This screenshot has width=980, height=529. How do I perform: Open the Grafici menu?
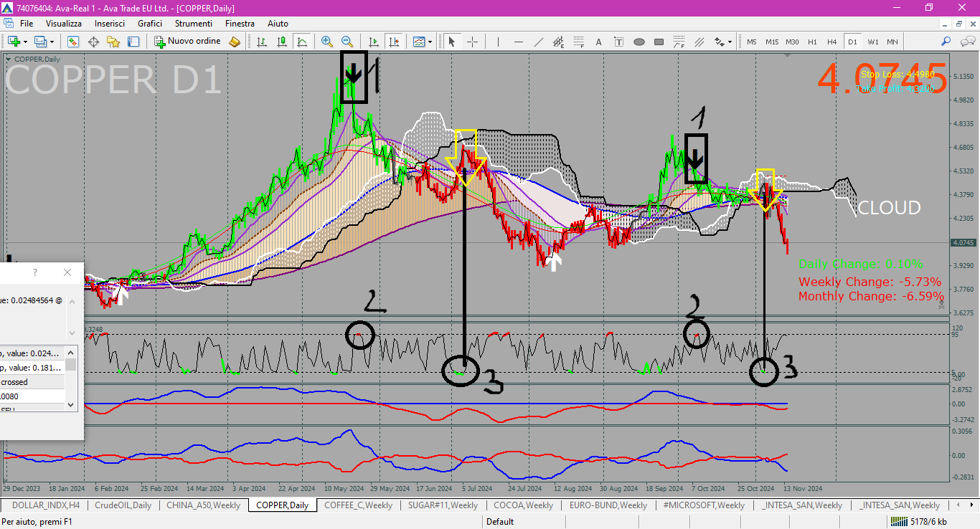[x=150, y=24]
